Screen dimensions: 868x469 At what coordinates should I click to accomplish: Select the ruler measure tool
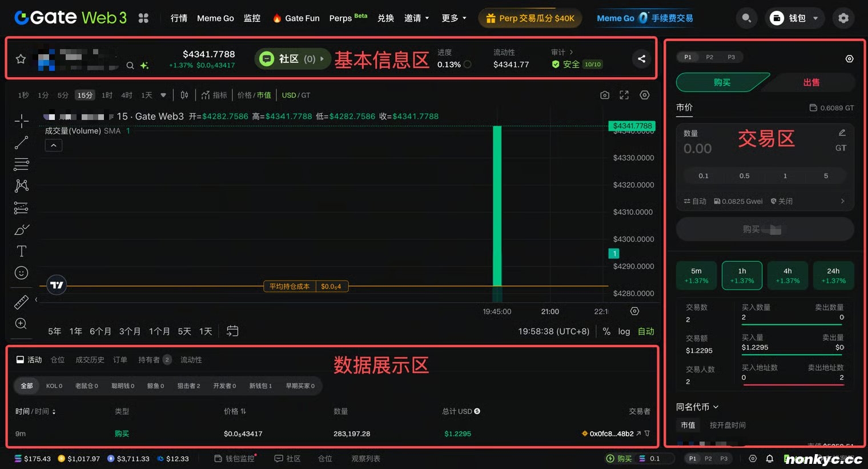point(21,302)
